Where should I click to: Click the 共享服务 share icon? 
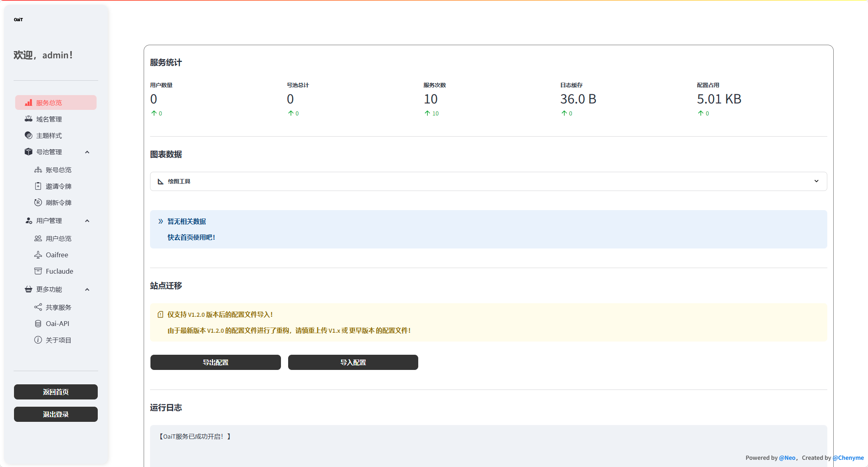click(x=38, y=307)
